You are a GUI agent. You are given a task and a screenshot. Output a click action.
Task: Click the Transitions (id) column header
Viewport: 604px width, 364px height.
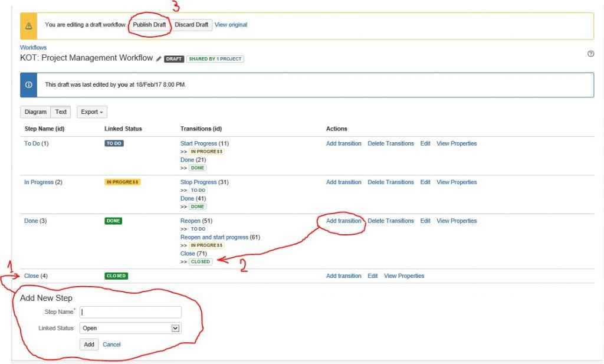click(x=201, y=129)
